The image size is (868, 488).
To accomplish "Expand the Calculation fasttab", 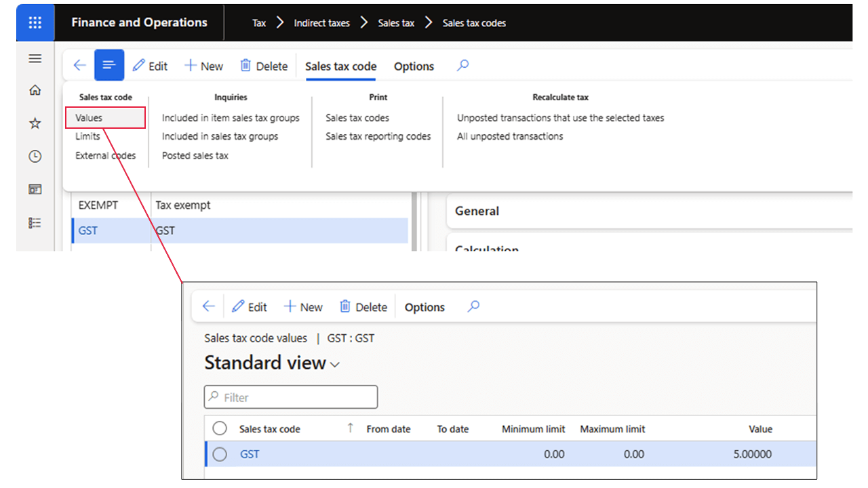I will tap(649, 244).
